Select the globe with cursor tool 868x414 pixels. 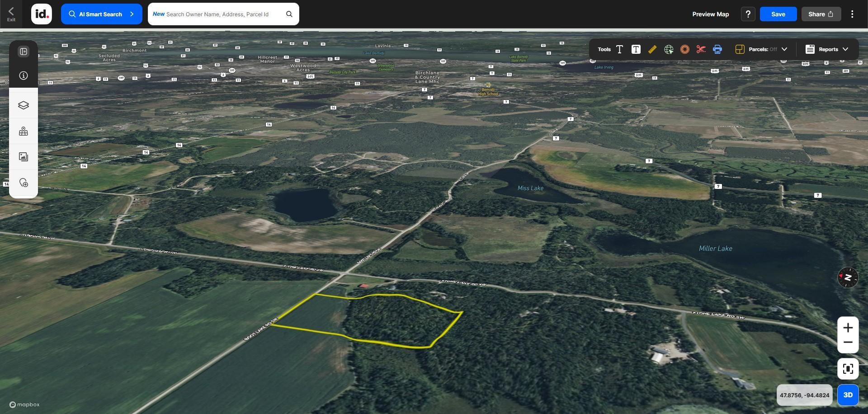coord(668,49)
